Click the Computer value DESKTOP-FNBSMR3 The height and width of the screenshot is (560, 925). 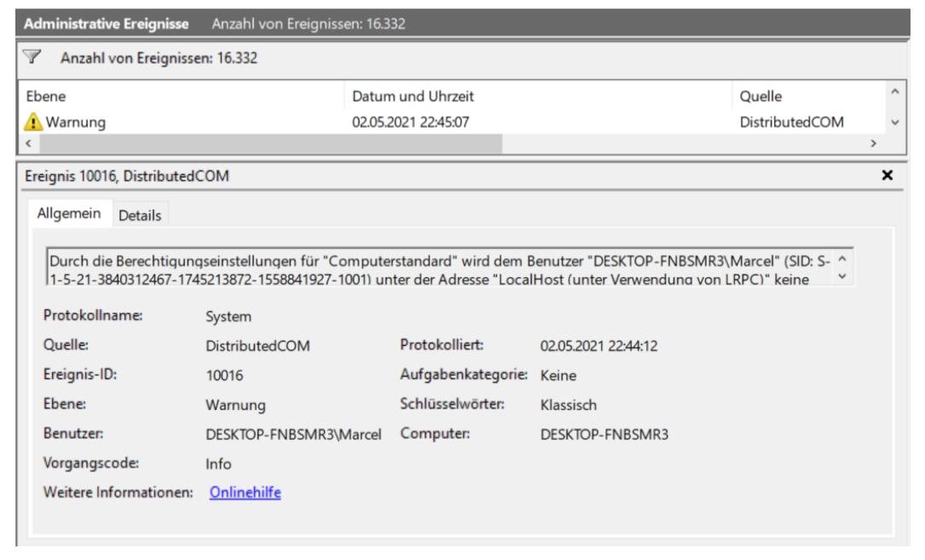[x=604, y=433]
